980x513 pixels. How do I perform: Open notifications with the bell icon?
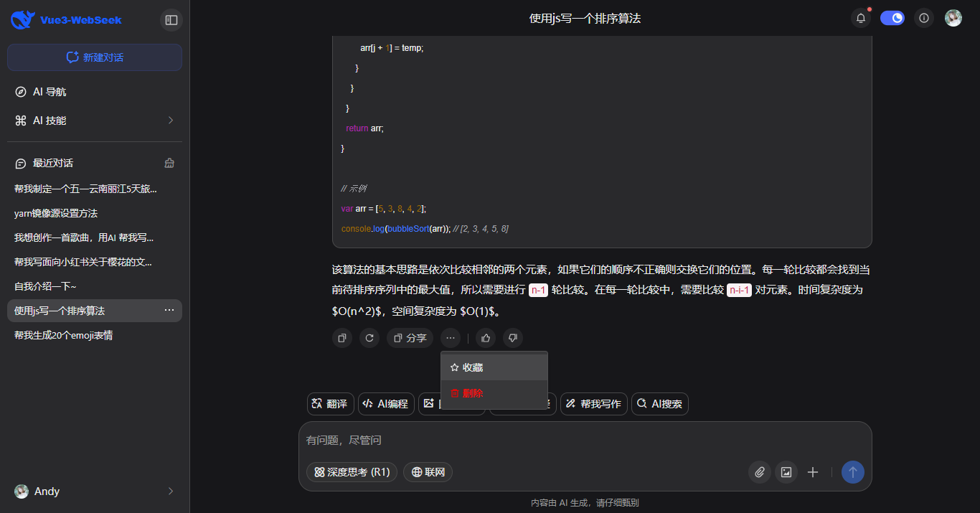[860, 18]
